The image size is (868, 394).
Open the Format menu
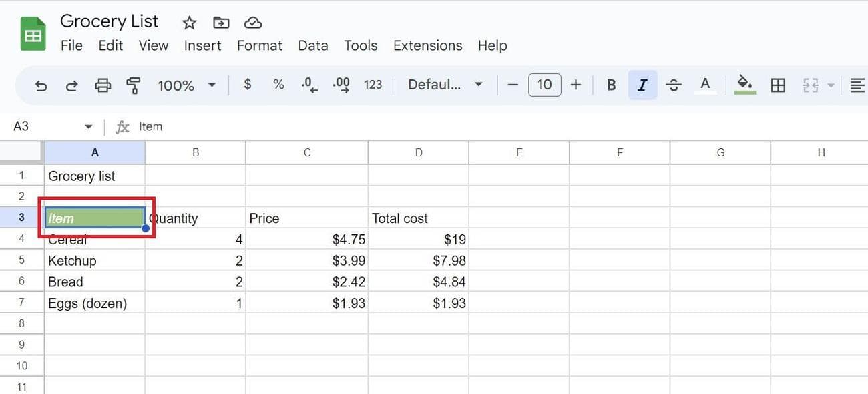click(x=259, y=45)
